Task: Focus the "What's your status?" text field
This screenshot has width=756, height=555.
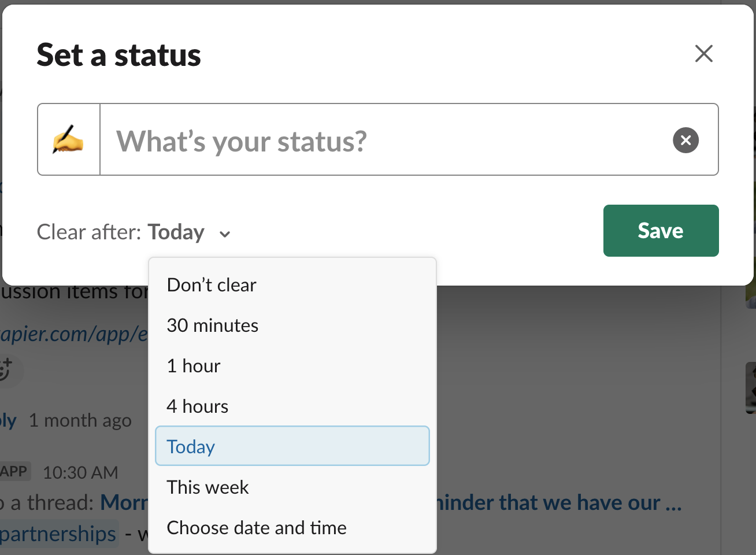Action: 381,140
